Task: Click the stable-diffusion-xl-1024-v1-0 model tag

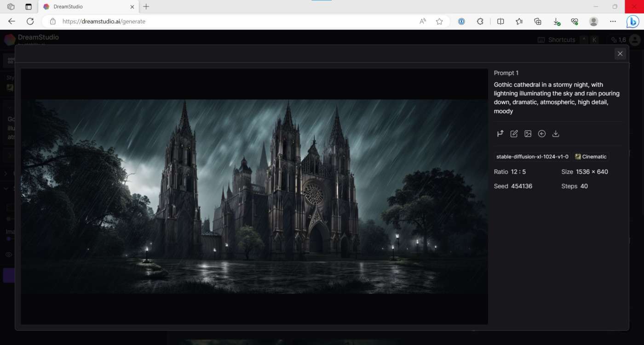Action: pos(532,157)
